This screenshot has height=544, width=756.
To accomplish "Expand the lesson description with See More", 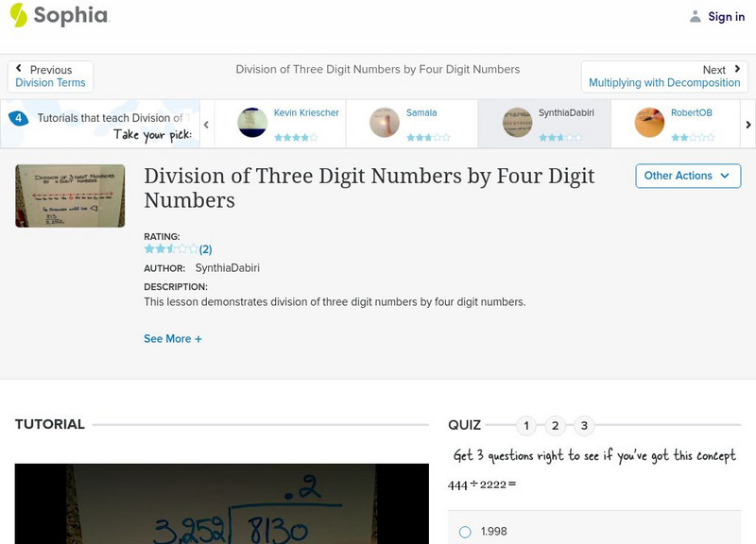I will (x=173, y=338).
